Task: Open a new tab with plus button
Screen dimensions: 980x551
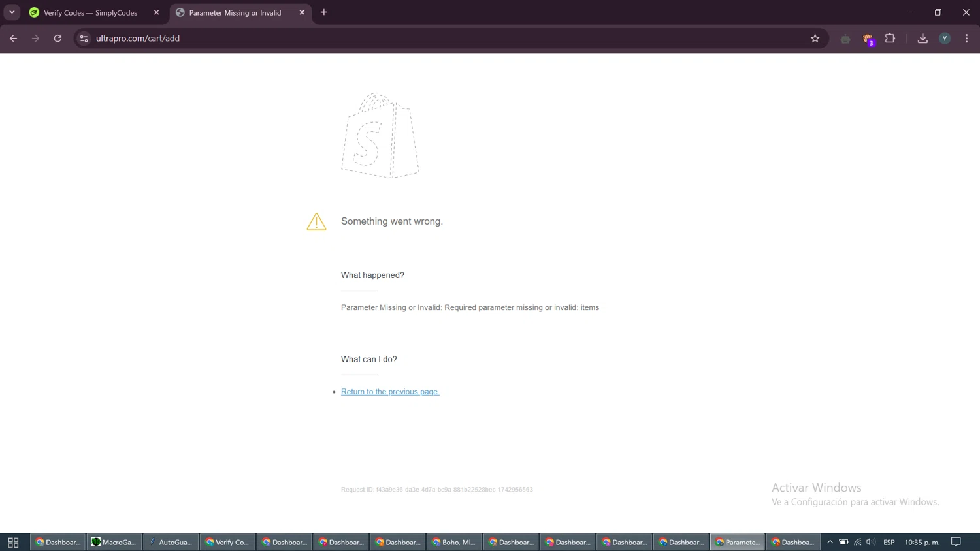Action: coord(324,12)
